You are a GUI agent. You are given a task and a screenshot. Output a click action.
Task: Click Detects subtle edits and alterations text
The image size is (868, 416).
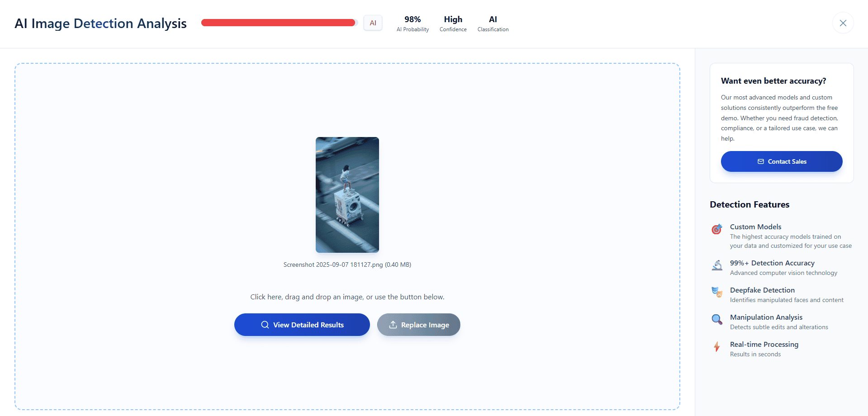779,327
